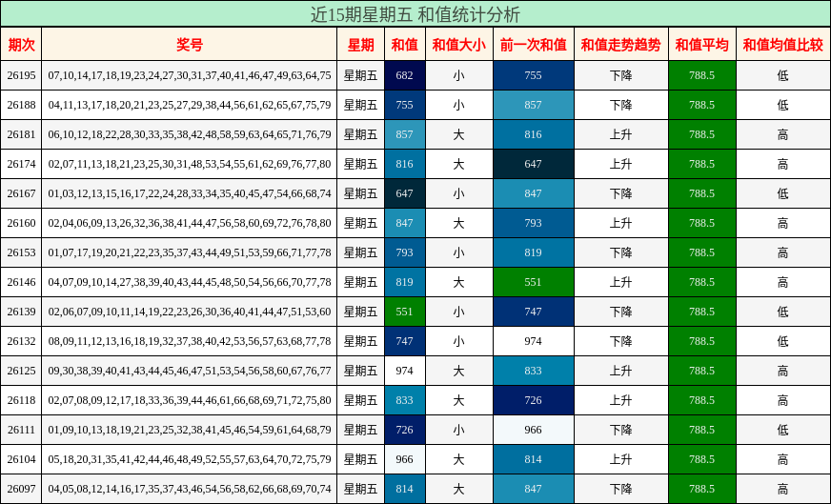Select the 上升 trend in row 26125
Viewport: 831px width, 504px height.
pos(620,371)
